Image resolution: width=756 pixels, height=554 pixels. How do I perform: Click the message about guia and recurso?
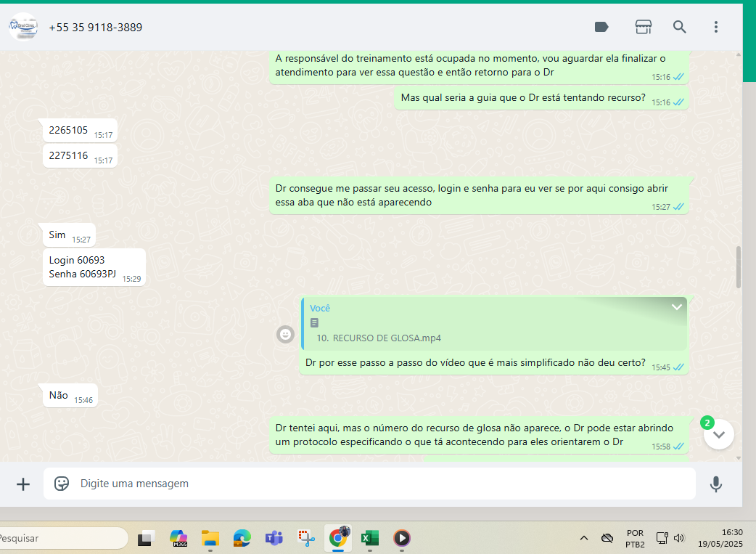pyautogui.click(x=541, y=99)
